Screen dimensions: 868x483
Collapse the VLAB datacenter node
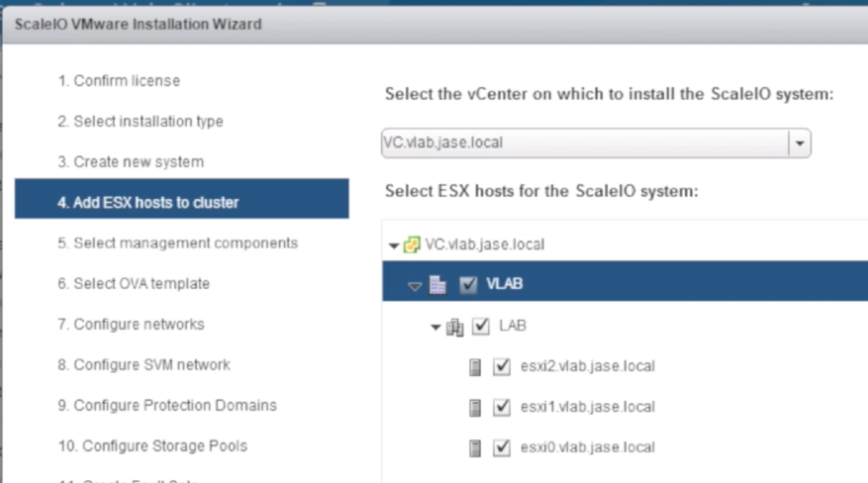(415, 286)
